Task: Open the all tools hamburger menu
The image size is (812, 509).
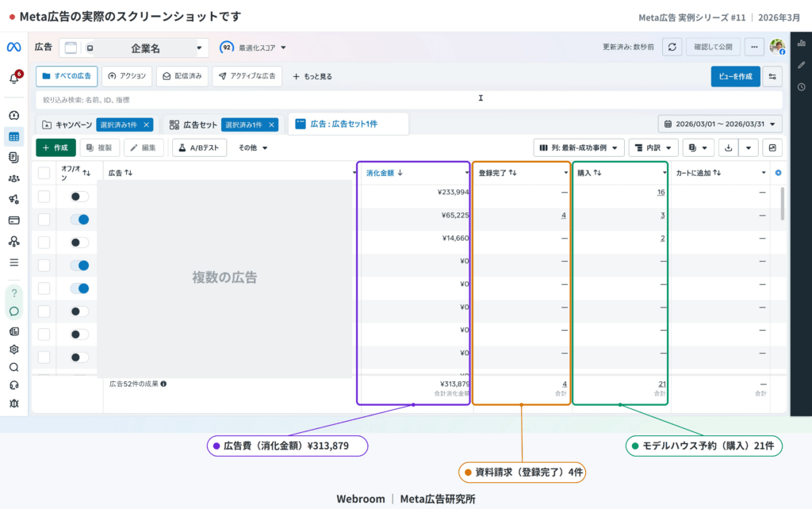Action: [14, 262]
